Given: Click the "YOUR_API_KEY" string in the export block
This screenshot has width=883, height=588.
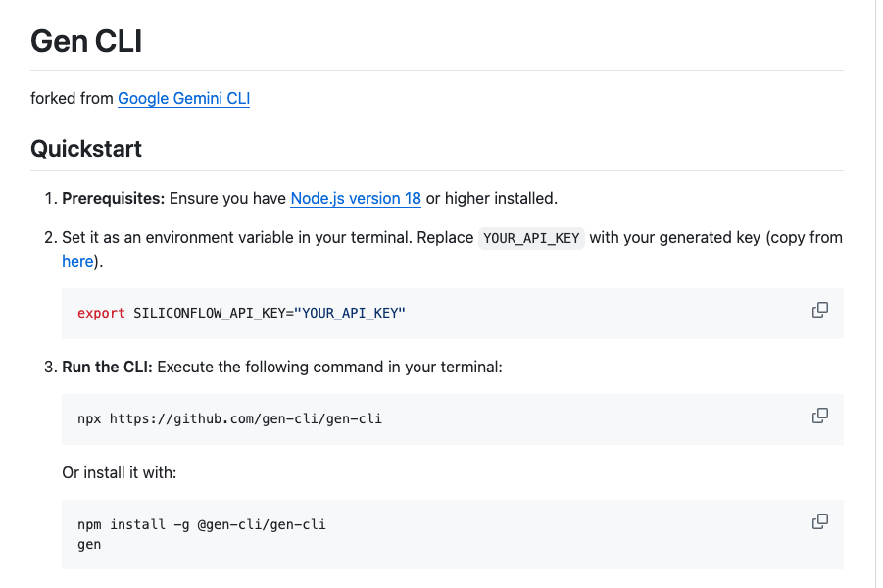Looking at the screenshot, I should [x=350, y=313].
